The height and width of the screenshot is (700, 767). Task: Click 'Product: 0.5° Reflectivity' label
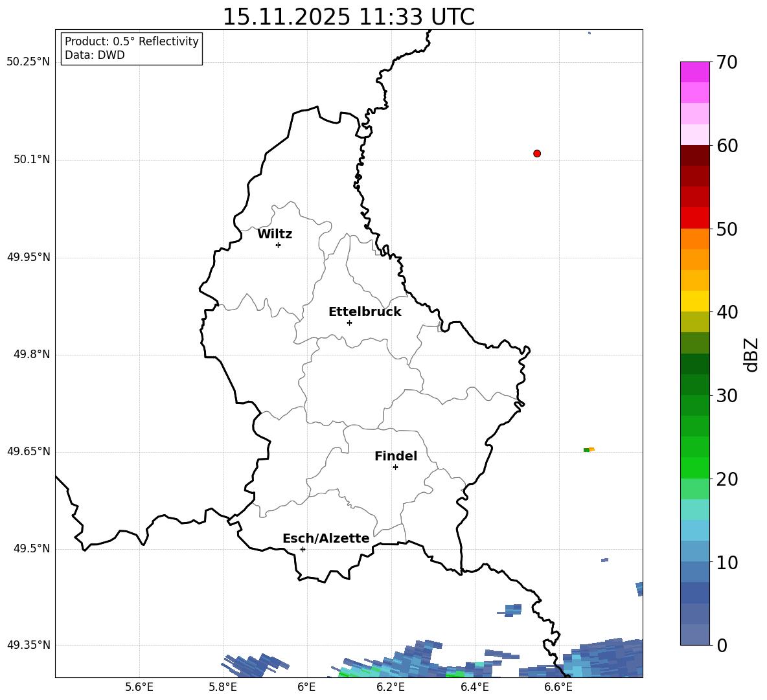pyautogui.click(x=132, y=41)
